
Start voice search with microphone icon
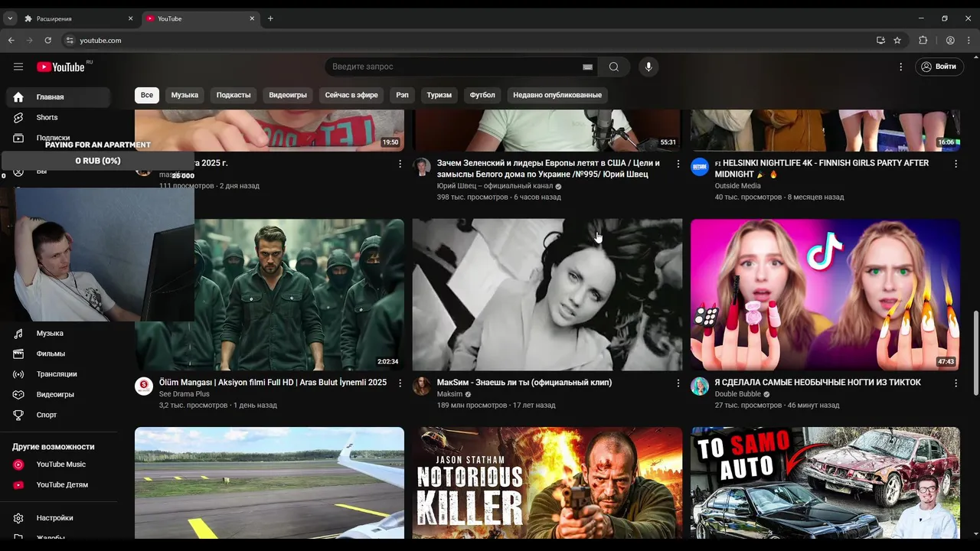[648, 67]
